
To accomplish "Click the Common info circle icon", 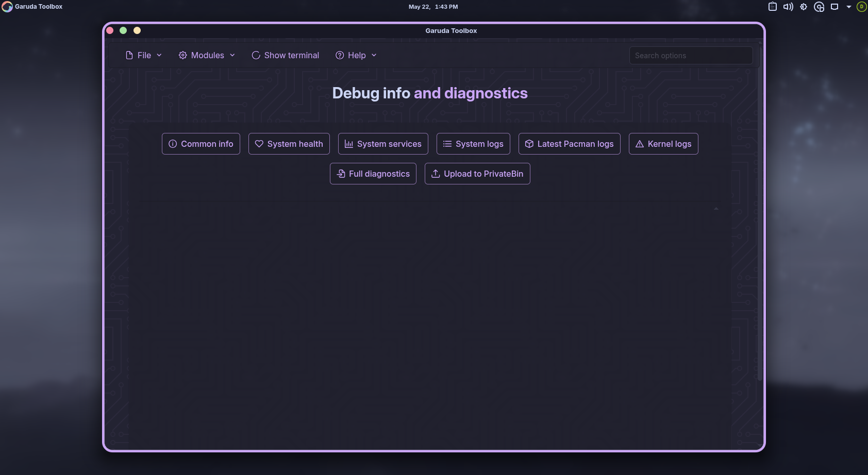I will pyautogui.click(x=173, y=144).
